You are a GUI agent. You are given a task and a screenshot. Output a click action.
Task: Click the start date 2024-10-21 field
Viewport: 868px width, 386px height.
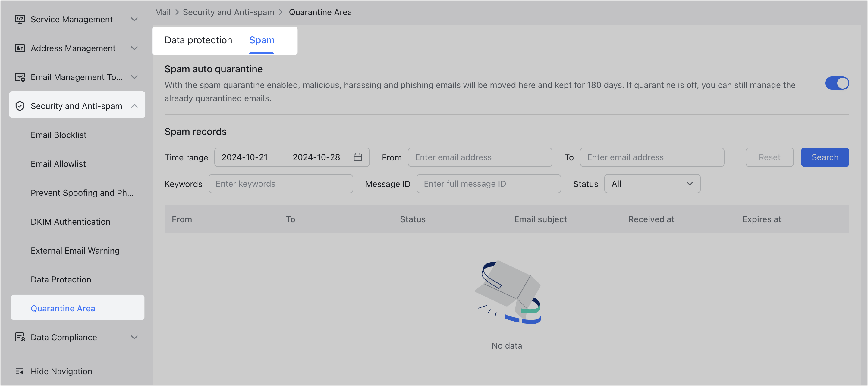[245, 157]
